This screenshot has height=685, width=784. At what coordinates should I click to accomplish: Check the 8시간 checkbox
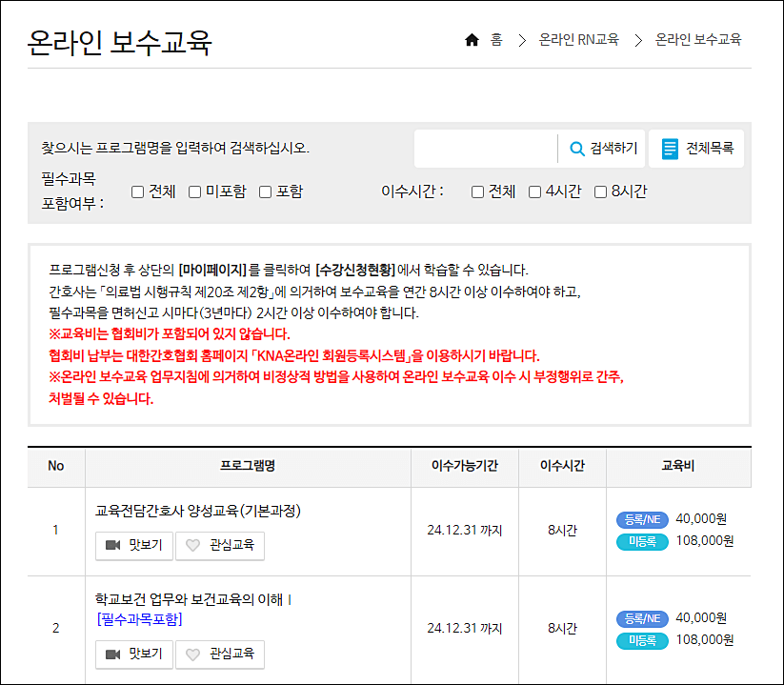pyautogui.click(x=599, y=191)
